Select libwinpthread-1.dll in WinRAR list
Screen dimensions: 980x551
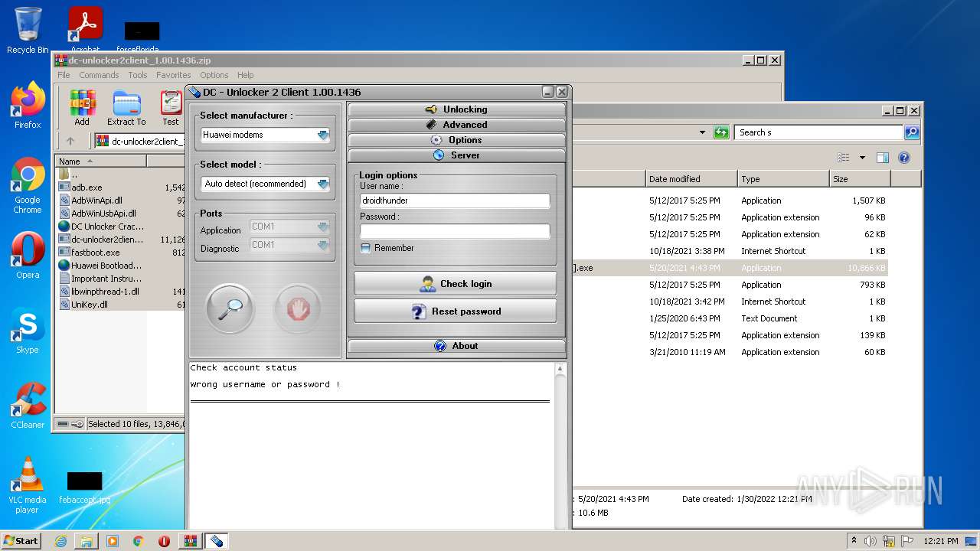tap(105, 292)
